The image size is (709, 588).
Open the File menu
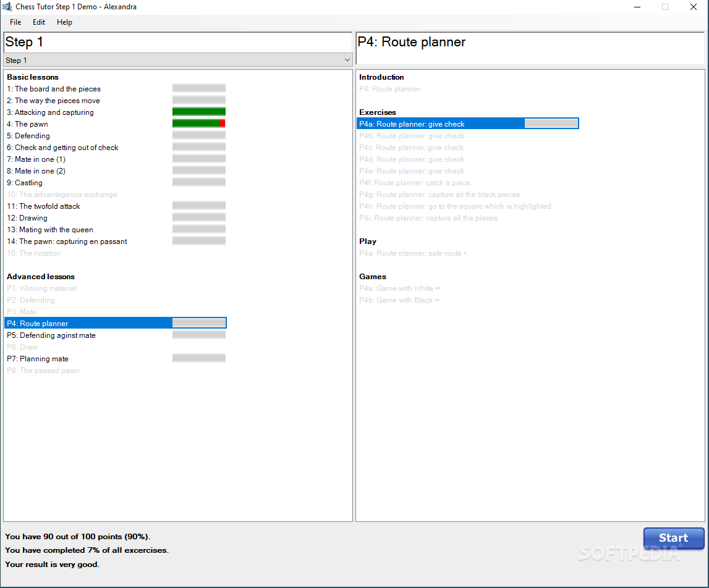tap(15, 22)
